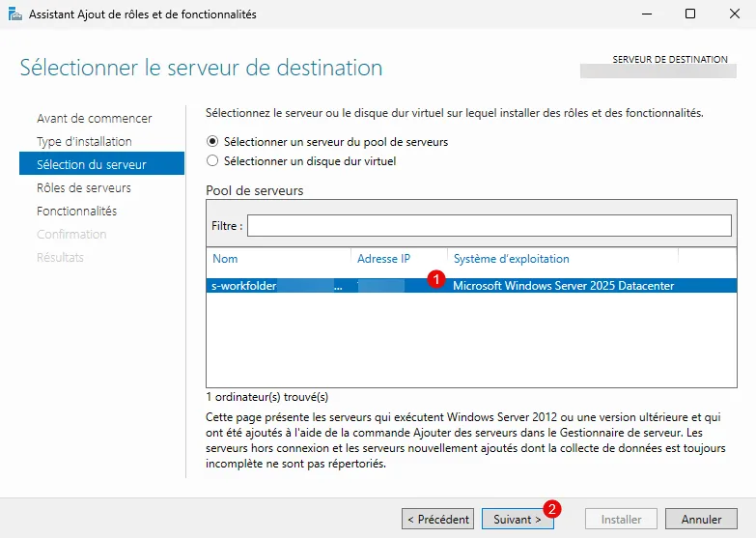Sort the list by Nom column header
756x538 pixels.
225,259
